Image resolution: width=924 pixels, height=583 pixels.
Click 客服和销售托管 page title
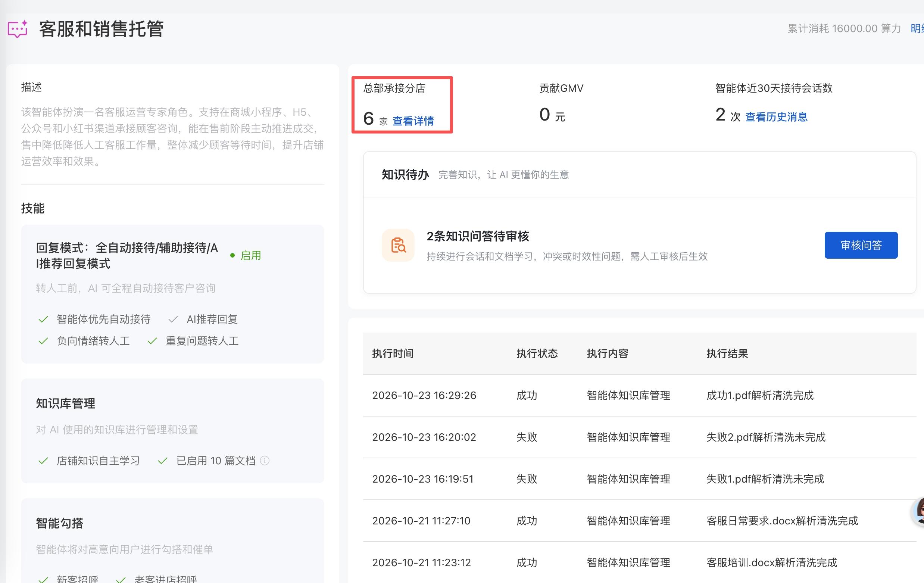102,29
